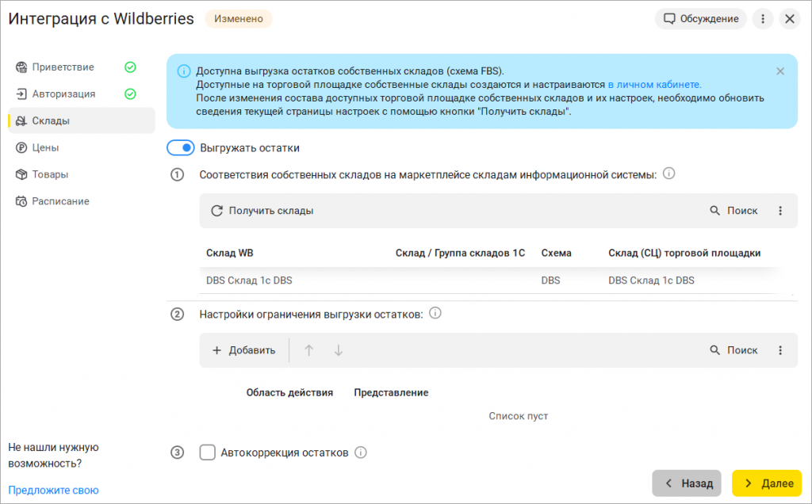Close the Wildberries integration window

[x=790, y=19]
